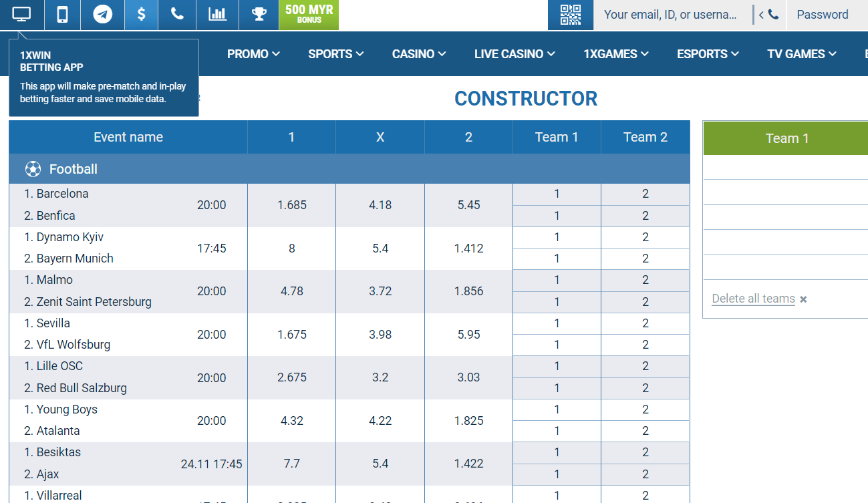
Task: Select odds 1.675 for Sevilla win
Action: pos(292,335)
